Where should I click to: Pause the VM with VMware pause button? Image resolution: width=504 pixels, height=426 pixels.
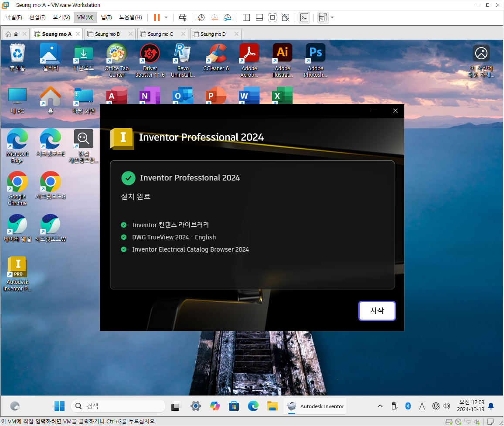157,17
